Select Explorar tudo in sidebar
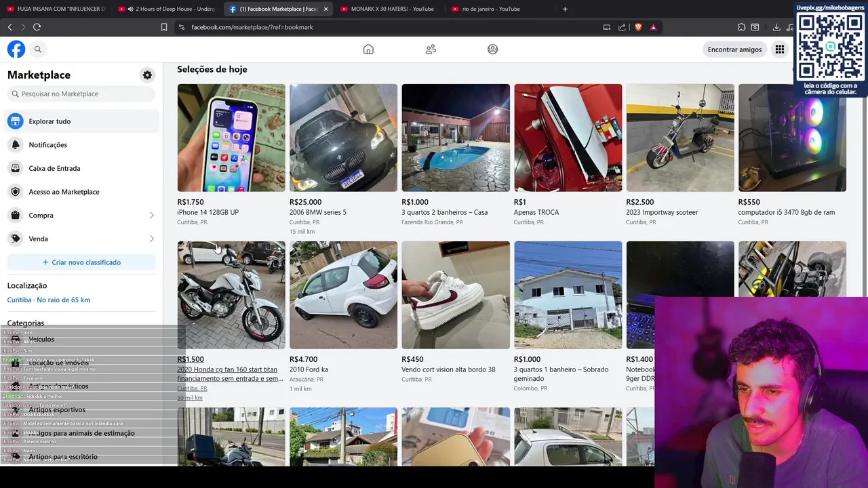Image resolution: width=868 pixels, height=488 pixels. [x=83, y=121]
